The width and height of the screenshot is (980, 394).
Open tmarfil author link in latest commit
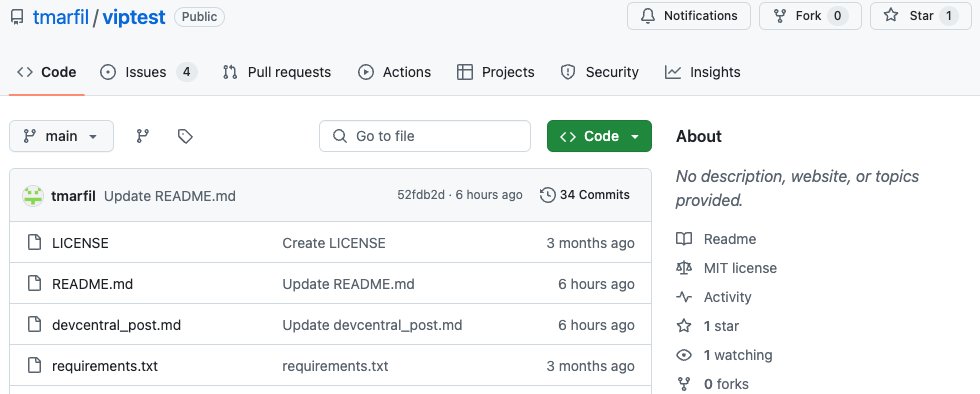pyautogui.click(x=73, y=196)
